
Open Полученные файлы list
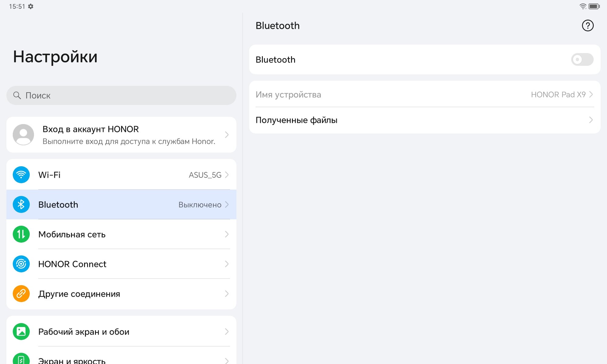tap(425, 120)
